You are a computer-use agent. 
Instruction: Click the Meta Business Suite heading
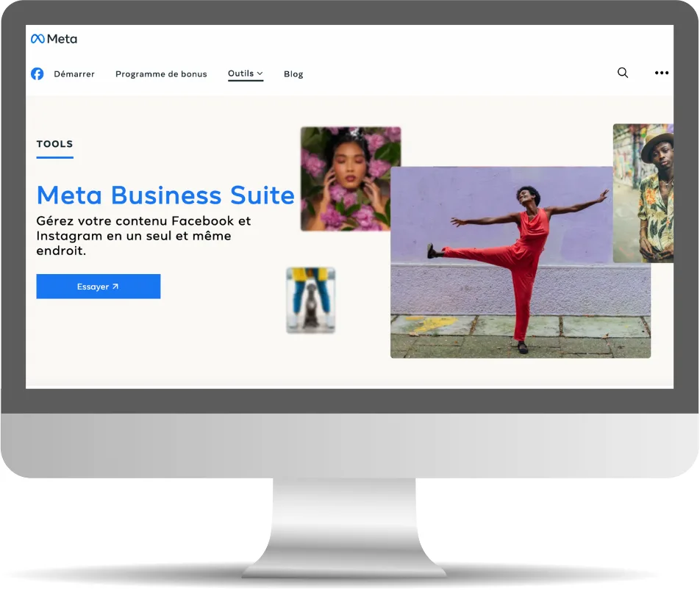[165, 195]
